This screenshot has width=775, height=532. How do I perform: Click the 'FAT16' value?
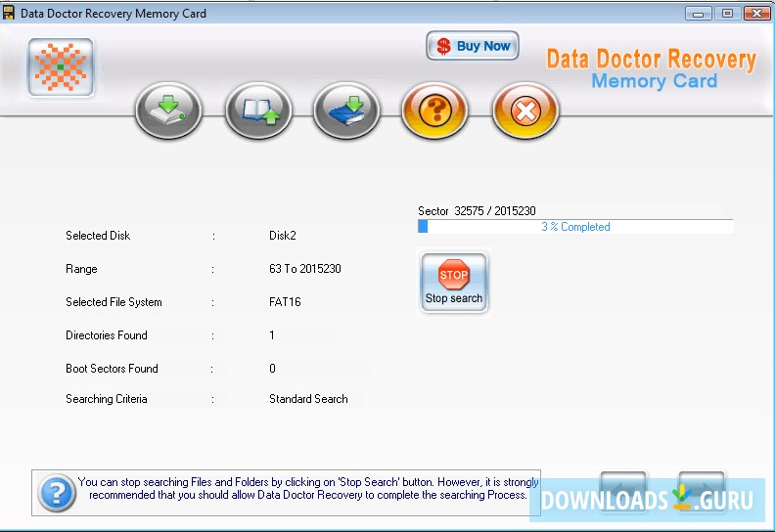(285, 302)
